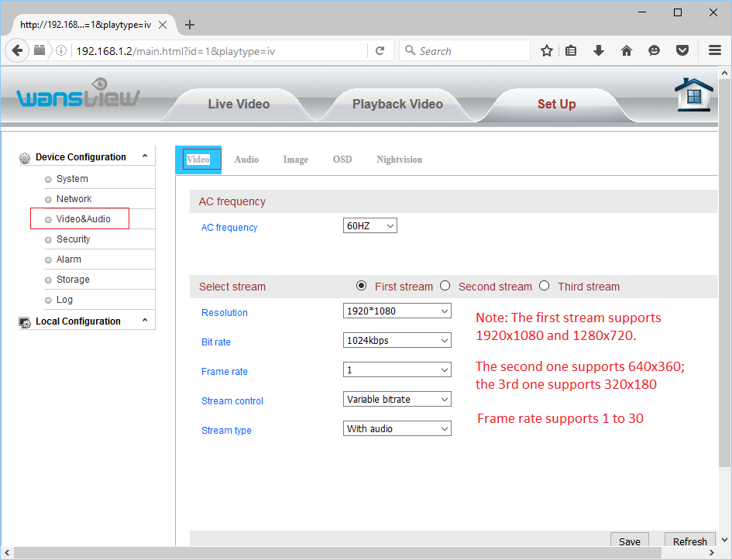Select the Second stream radio button
The width and height of the screenshot is (732, 560).
[445, 286]
